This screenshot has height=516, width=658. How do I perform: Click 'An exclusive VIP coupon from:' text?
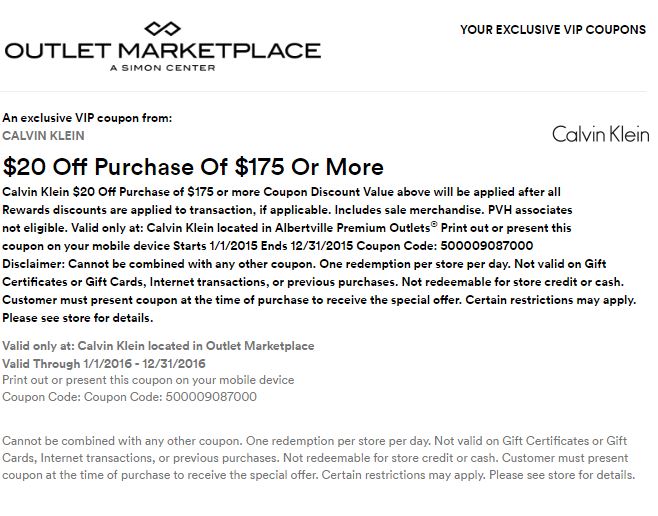87,117
